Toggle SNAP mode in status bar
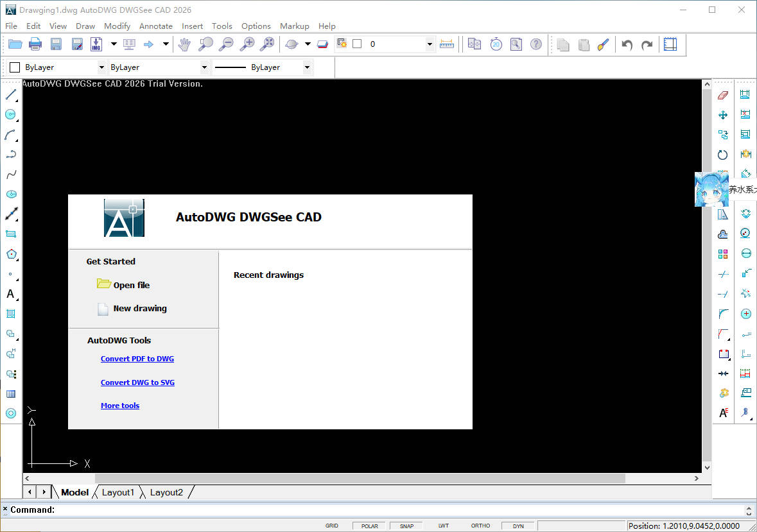The width and height of the screenshot is (757, 532). [x=406, y=526]
